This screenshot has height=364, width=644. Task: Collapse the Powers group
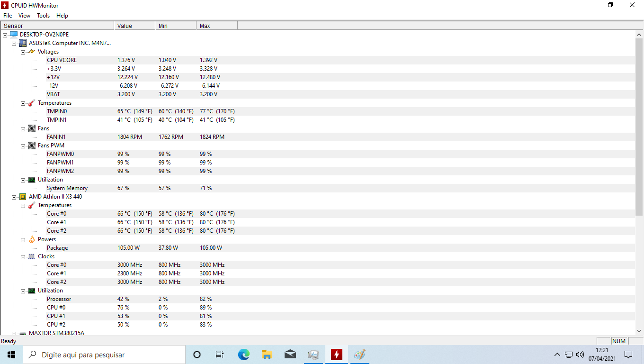[x=23, y=239]
